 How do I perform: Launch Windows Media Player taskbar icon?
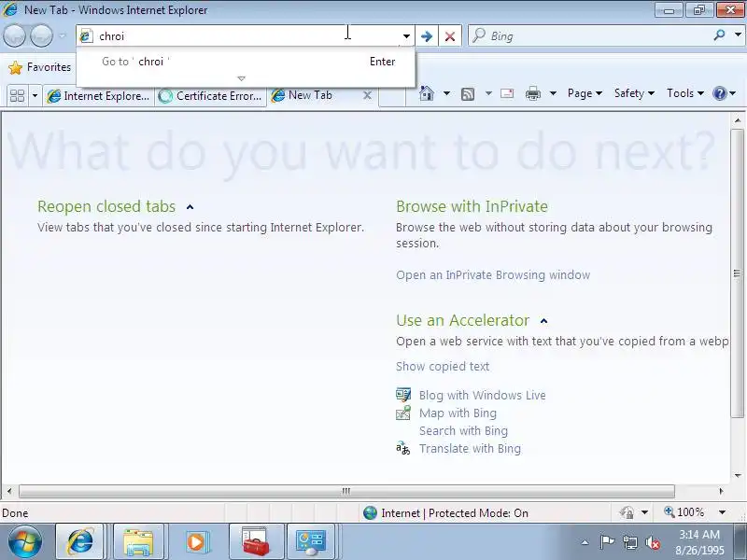(x=196, y=542)
